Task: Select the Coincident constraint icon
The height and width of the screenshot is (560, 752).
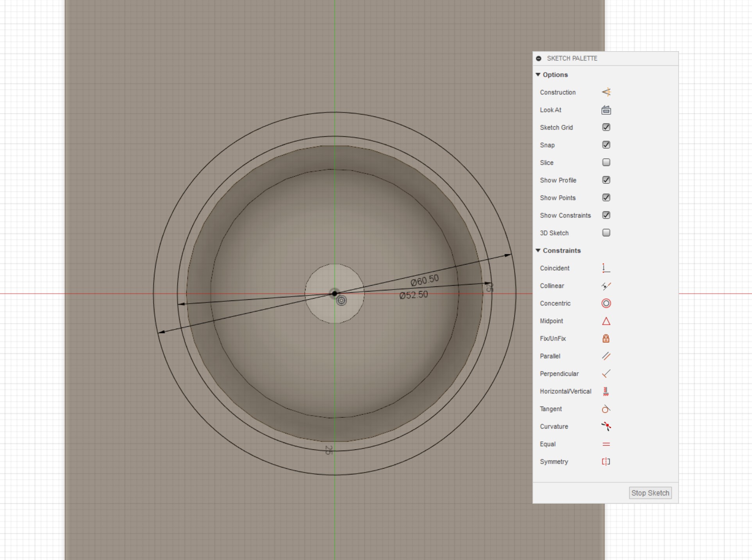Action: [606, 268]
